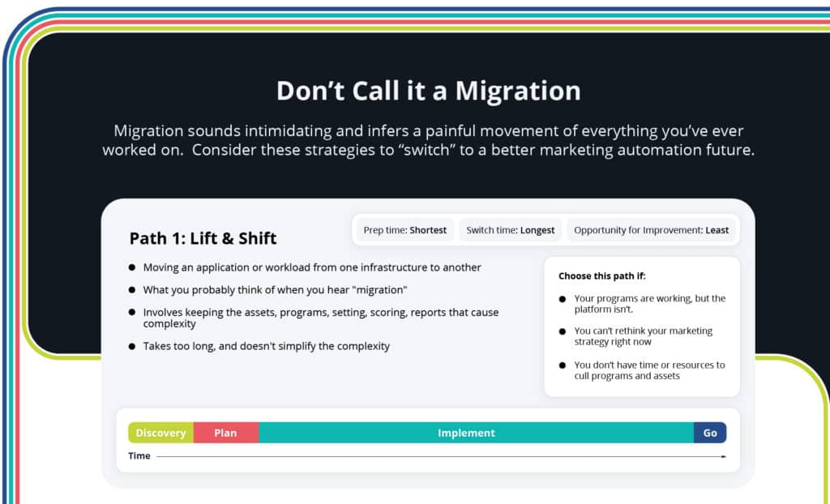
Task: Click the "Choose this path if:" heading
Action: [601, 276]
